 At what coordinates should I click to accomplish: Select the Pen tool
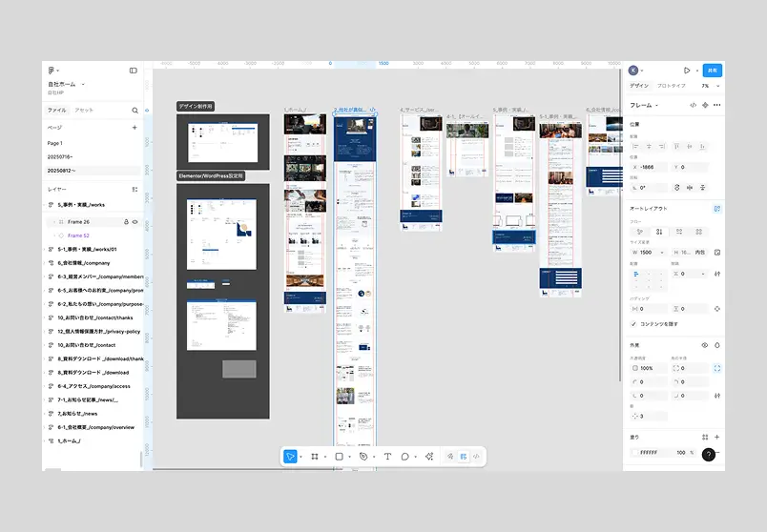coord(363,457)
